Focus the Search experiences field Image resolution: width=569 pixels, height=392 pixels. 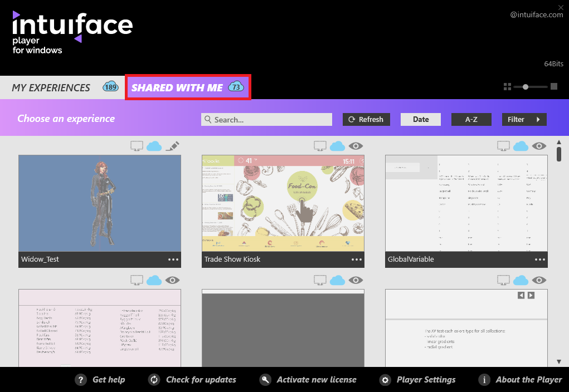266,119
